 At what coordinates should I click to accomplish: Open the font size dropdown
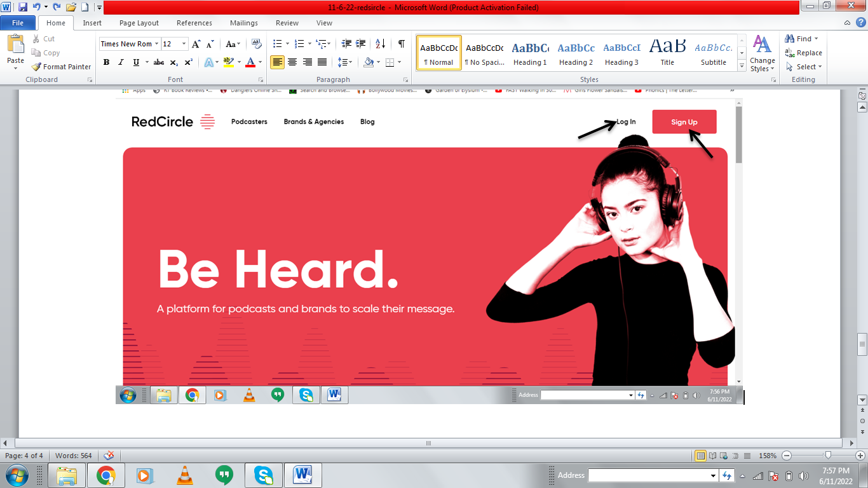pos(184,44)
